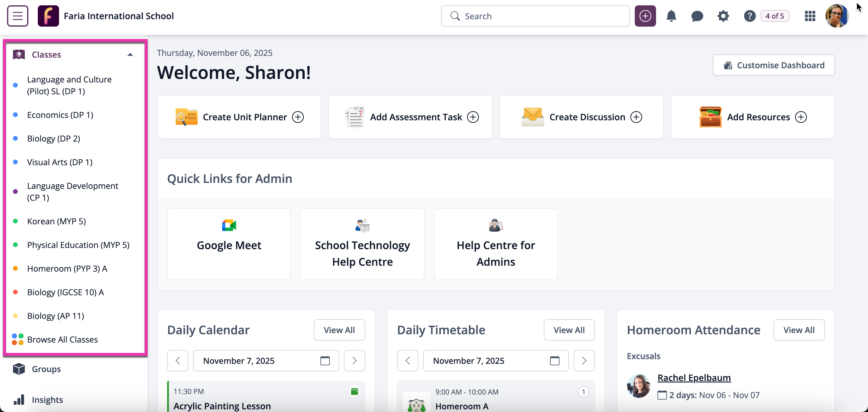
Task: Click Add Resources card
Action: pyautogui.click(x=753, y=117)
